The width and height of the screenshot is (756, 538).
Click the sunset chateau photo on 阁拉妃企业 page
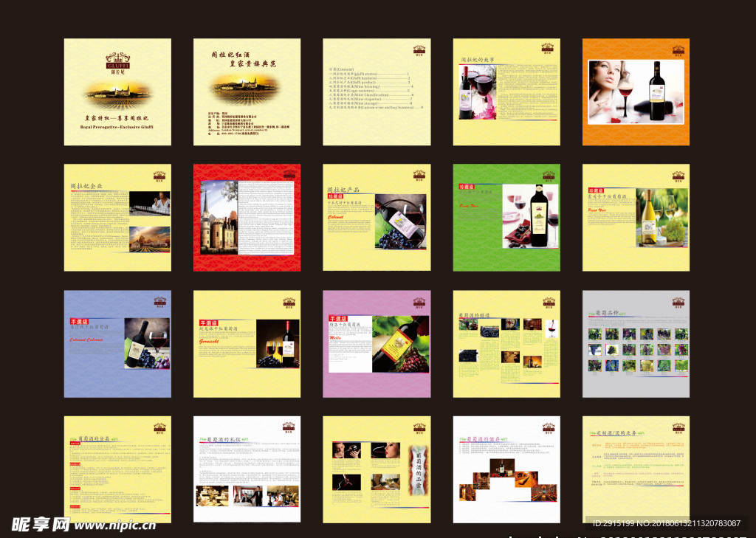149,240
